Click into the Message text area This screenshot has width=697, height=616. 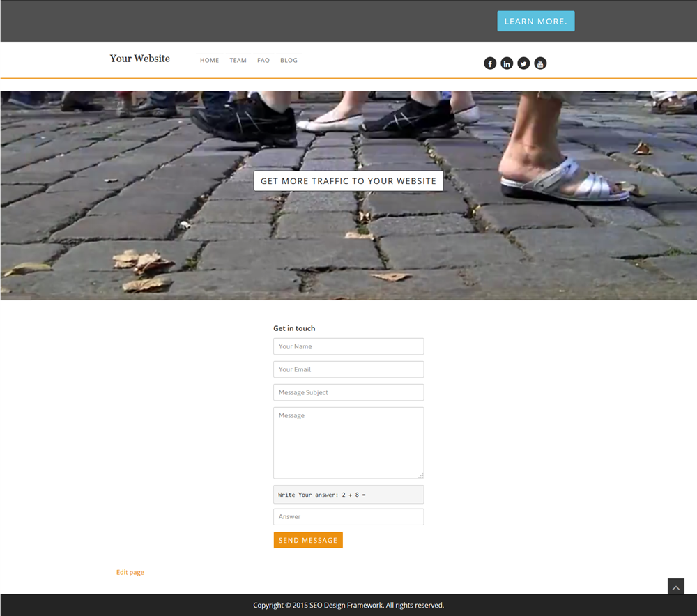348,442
